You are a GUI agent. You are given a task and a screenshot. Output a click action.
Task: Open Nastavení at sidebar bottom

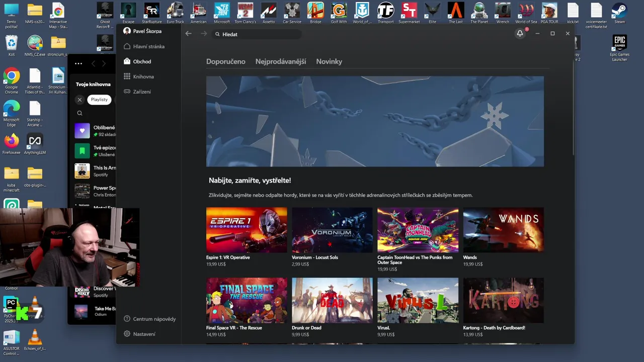pos(139,334)
